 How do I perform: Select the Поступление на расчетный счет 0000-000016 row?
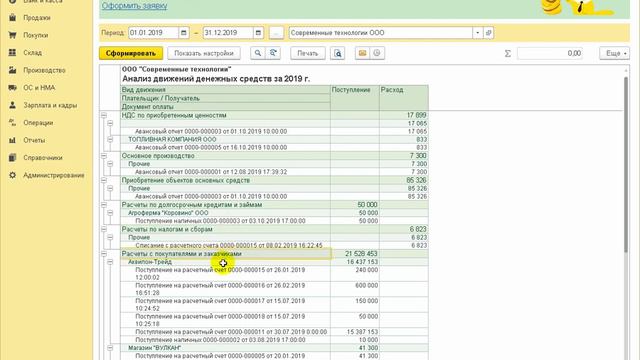tap(225, 289)
